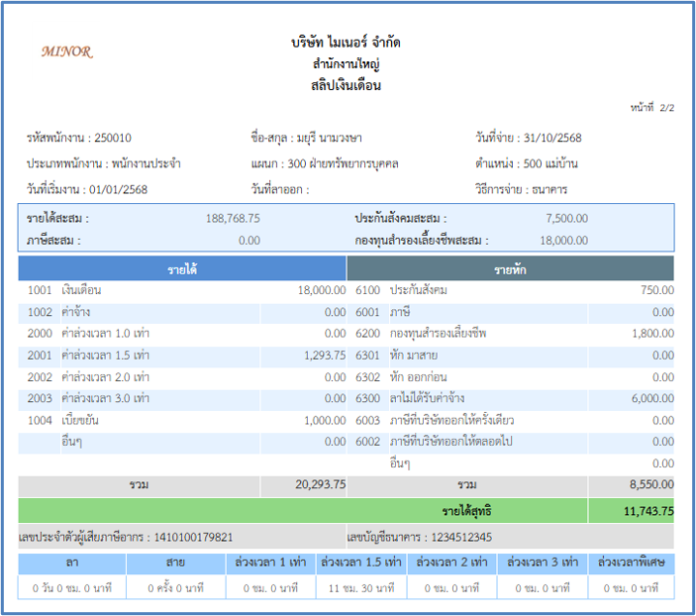Image resolution: width=696 pixels, height=616 pixels.
Task: Click the ลา column header
Action: tap(72, 563)
